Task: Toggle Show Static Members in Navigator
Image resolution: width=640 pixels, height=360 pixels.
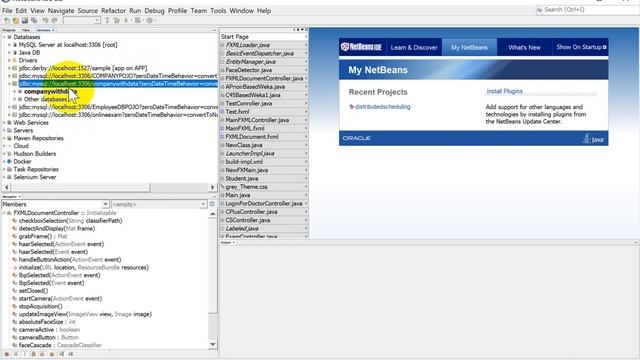Action: (x=25, y=354)
